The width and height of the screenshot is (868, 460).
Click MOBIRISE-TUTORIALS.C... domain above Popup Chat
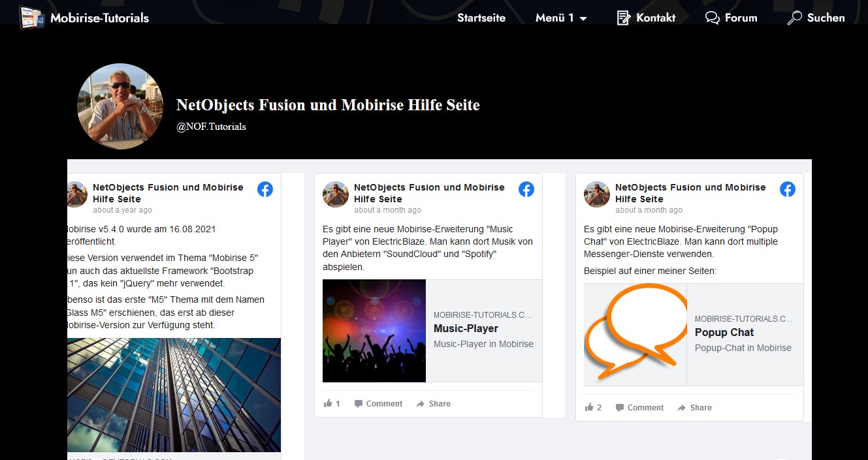coord(744,319)
